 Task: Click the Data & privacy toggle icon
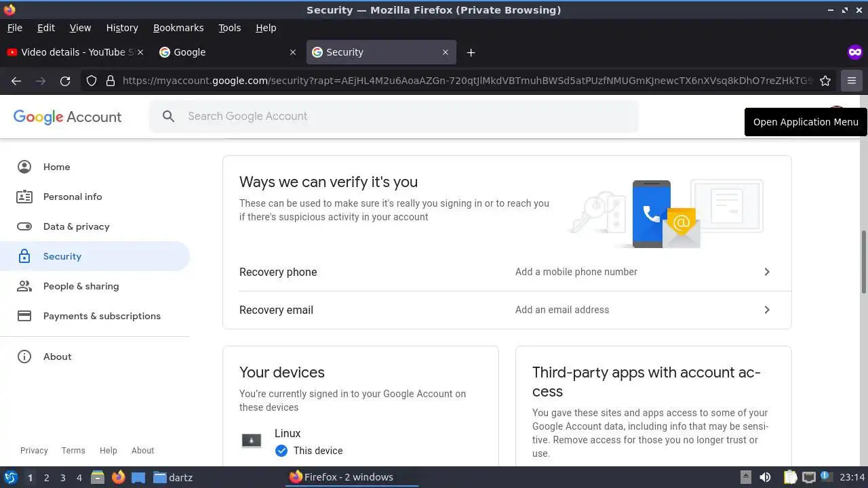coord(24,226)
